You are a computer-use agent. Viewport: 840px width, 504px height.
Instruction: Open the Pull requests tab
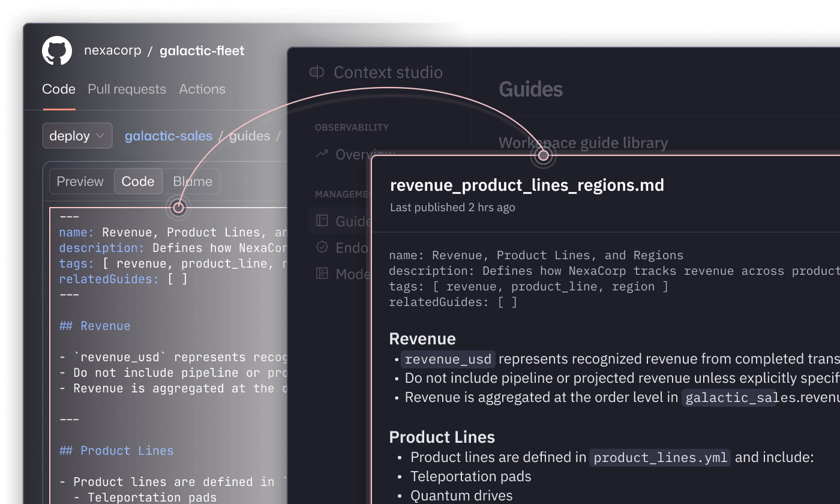point(127,89)
